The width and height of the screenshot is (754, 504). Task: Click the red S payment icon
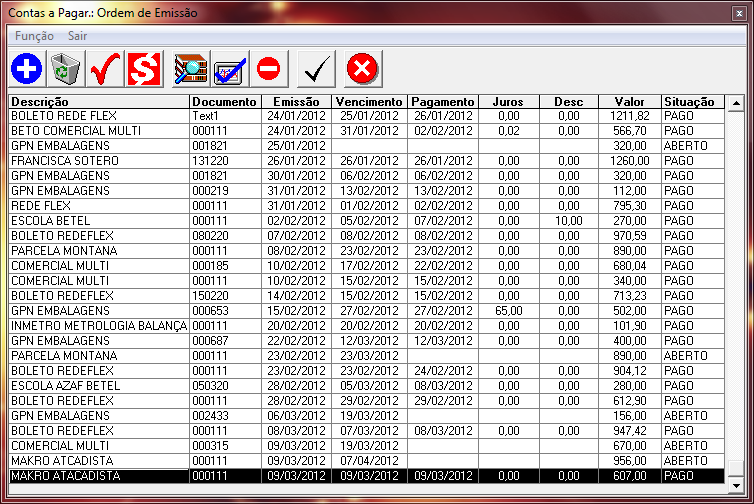pyautogui.click(x=144, y=69)
